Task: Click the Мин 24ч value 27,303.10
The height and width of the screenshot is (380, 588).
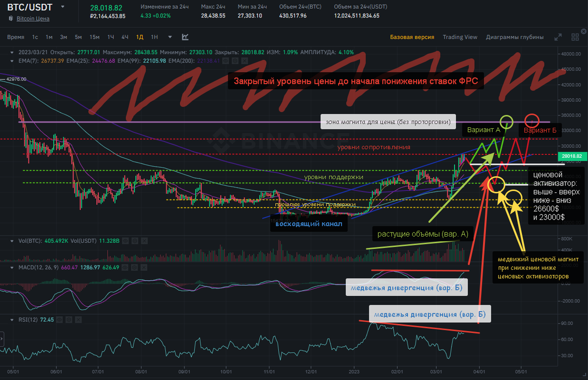Action: [x=250, y=16]
